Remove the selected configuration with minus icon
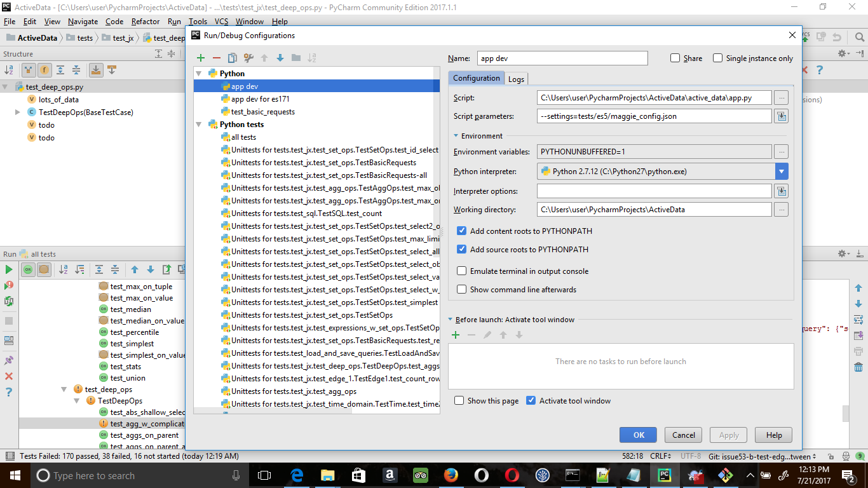The height and width of the screenshot is (488, 868). pyautogui.click(x=217, y=58)
